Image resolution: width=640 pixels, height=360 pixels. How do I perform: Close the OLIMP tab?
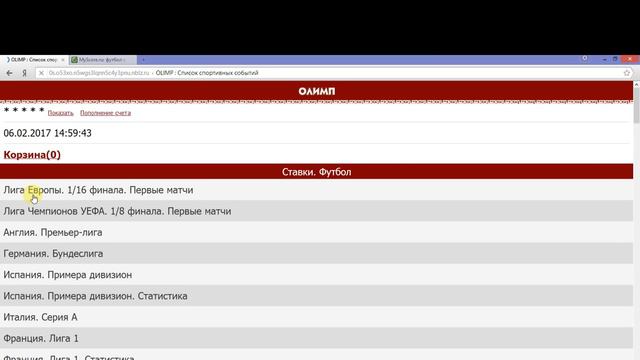(62, 60)
